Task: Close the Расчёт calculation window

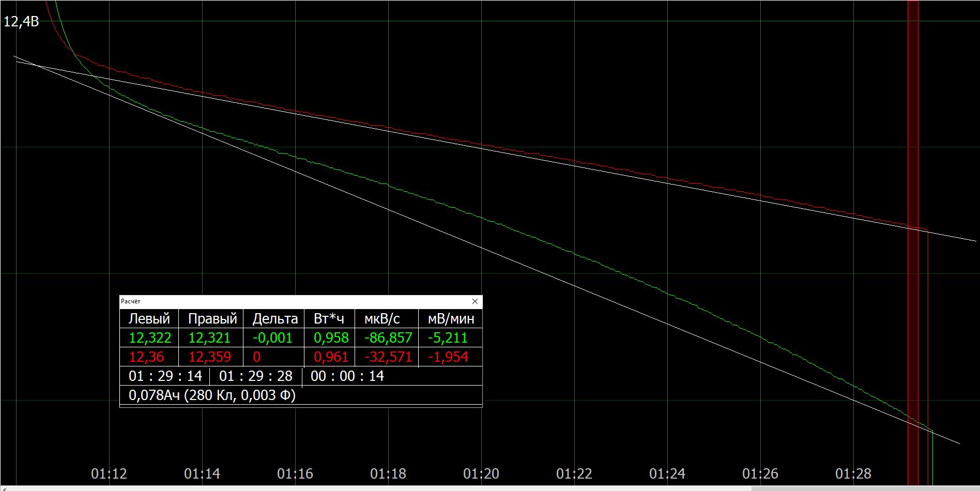Action: pos(475,301)
